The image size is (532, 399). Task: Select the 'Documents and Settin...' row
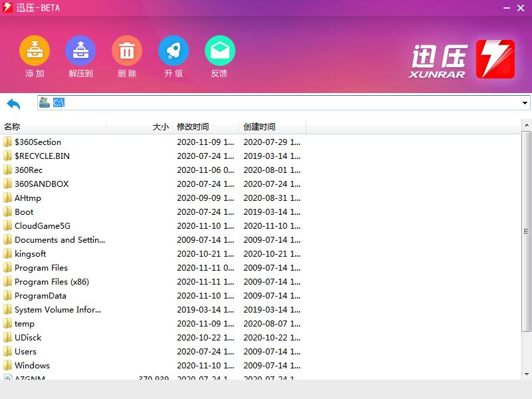(153, 239)
